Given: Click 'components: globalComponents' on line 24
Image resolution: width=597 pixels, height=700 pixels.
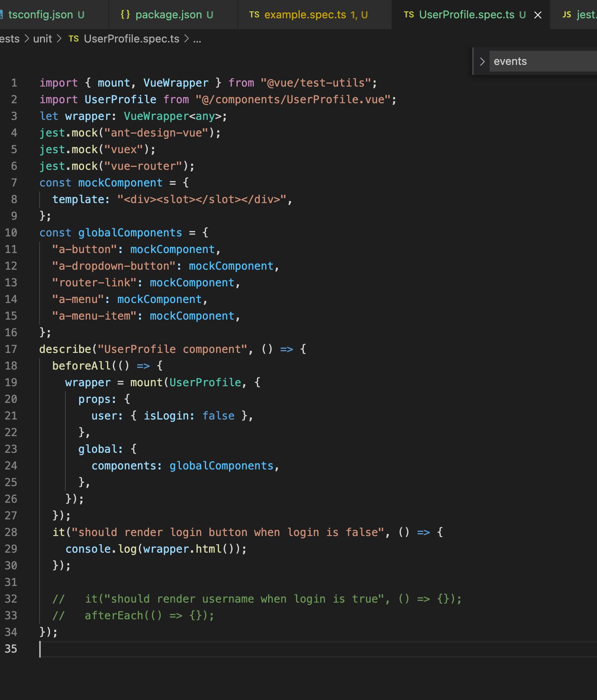Looking at the screenshot, I should coord(183,466).
